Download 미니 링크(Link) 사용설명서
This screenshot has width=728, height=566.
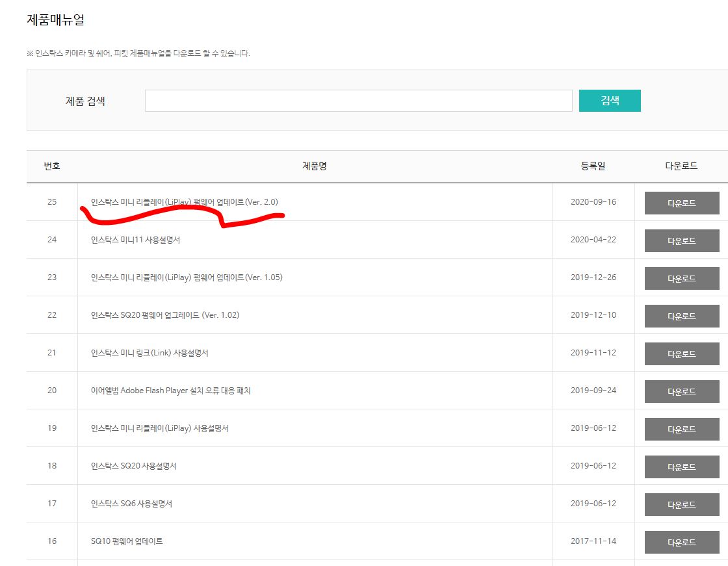tap(682, 354)
